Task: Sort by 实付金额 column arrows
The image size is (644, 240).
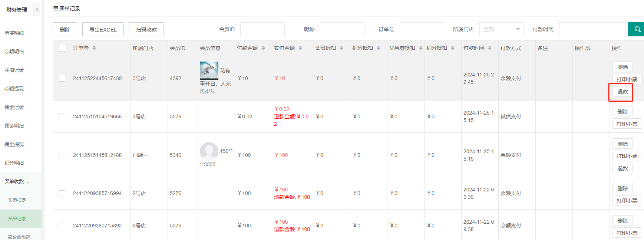Action: (300, 48)
